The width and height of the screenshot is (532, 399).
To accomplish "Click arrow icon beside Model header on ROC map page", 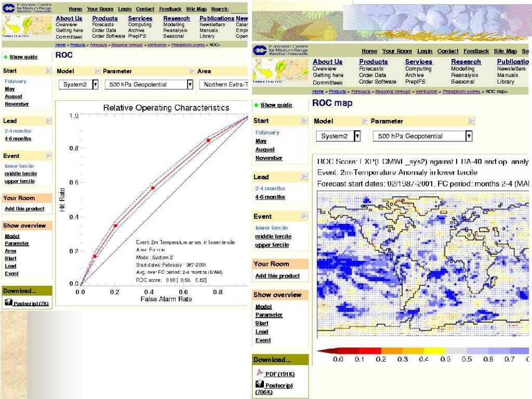I will pyautogui.click(x=364, y=121).
